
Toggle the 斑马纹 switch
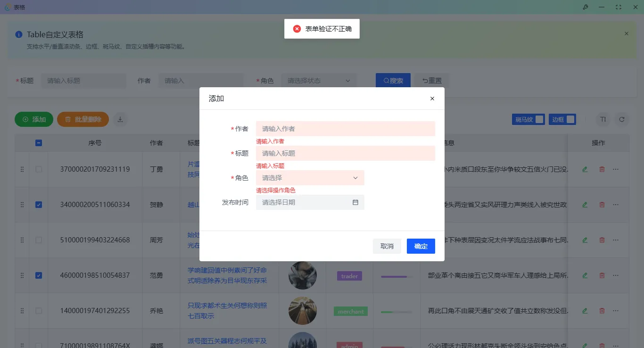[x=540, y=119]
